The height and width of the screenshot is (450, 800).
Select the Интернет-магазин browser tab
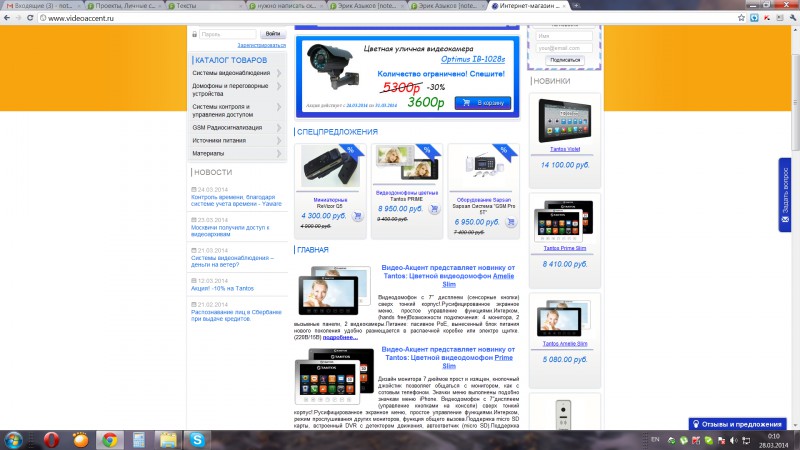[x=529, y=6]
